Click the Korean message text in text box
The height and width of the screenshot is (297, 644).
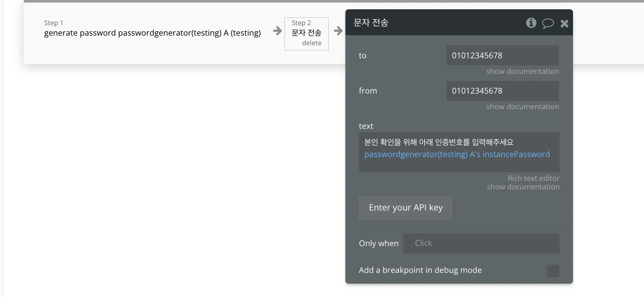tap(439, 142)
